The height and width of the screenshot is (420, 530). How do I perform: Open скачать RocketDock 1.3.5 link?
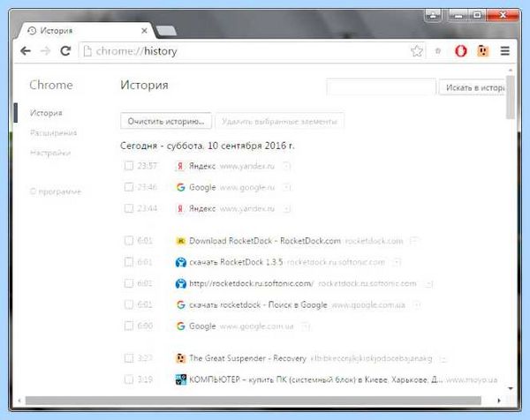(x=236, y=262)
